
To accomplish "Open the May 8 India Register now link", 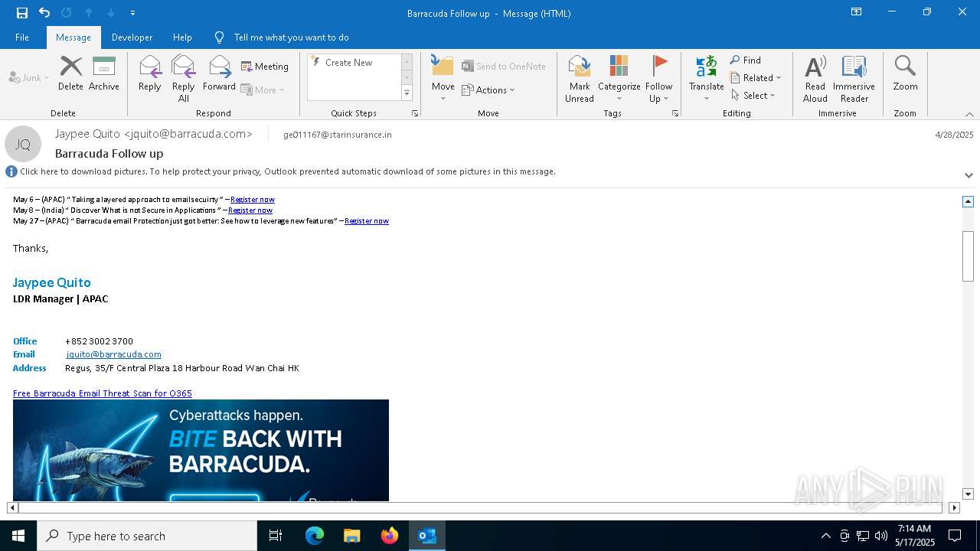I will pos(250,210).
